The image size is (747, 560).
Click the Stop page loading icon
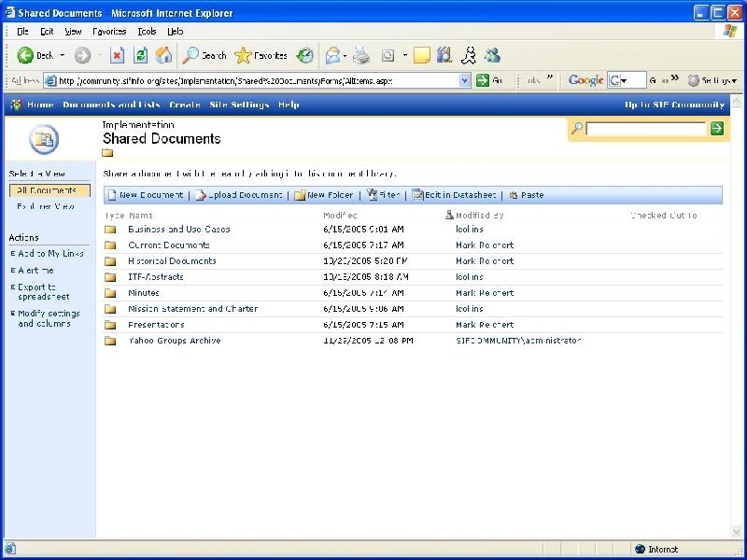[117, 56]
